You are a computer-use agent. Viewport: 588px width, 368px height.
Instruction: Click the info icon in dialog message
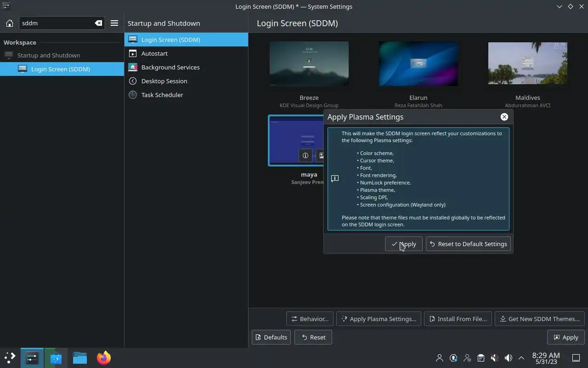click(x=335, y=178)
